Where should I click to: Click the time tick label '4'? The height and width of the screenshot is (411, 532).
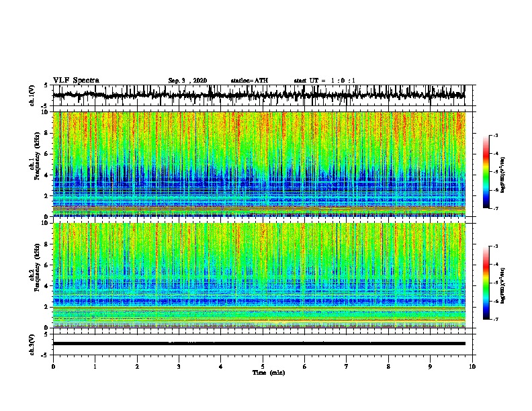221,367
